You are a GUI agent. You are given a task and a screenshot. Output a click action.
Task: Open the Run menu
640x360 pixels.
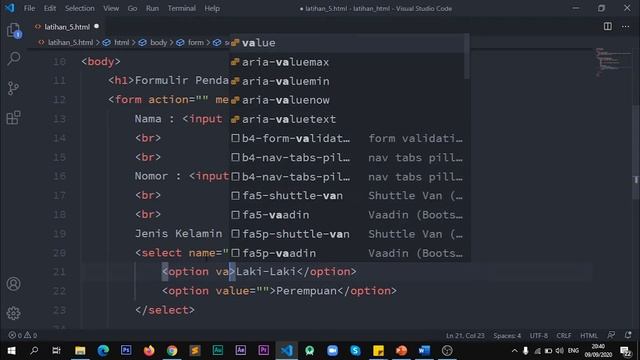point(152,8)
